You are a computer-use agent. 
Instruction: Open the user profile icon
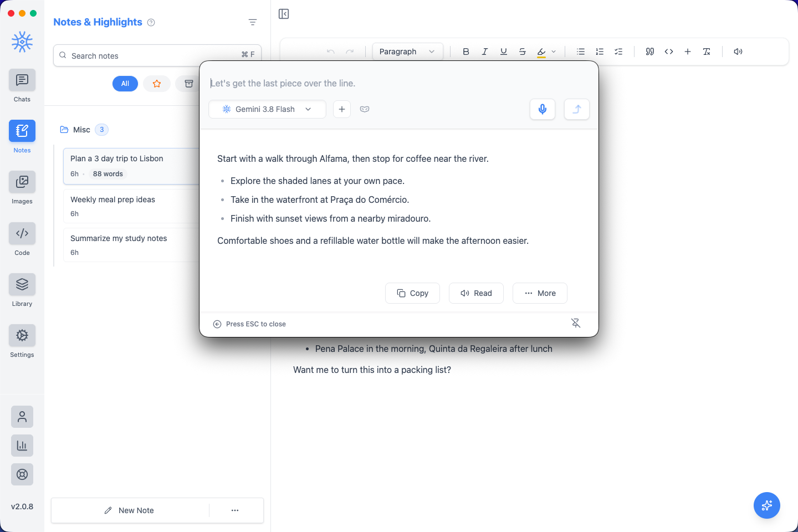click(22, 417)
